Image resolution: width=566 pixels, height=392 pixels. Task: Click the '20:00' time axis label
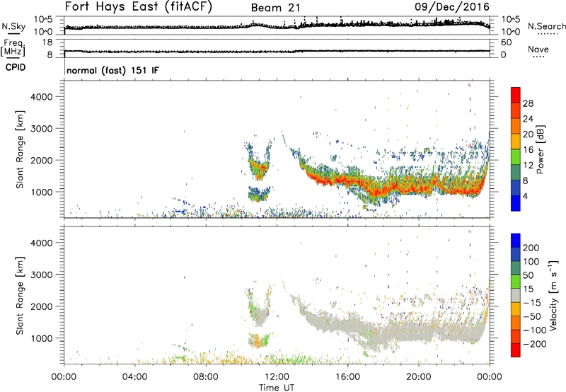click(x=419, y=377)
